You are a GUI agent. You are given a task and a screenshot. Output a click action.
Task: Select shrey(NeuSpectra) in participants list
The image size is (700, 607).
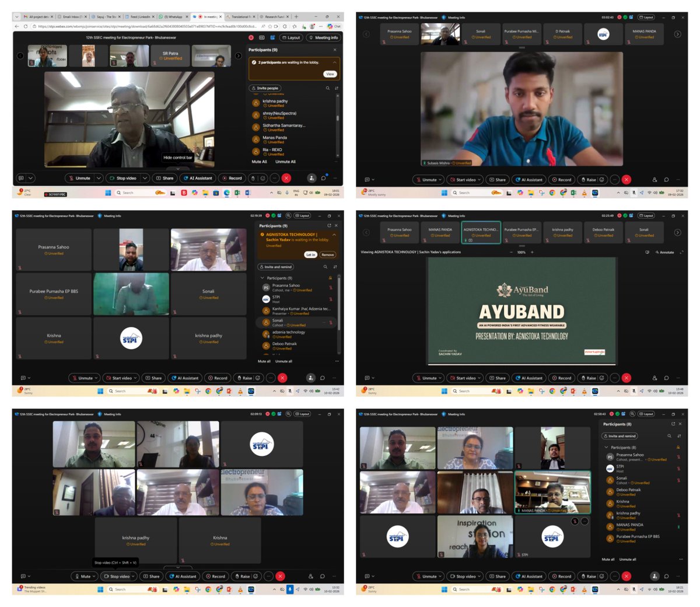pos(292,115)
